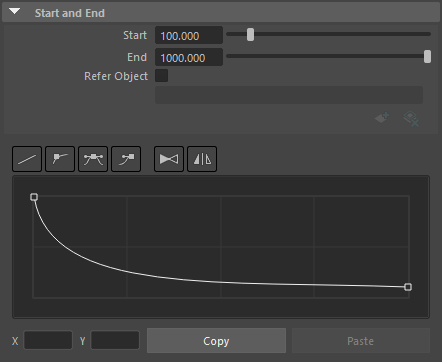Copy the curve with Copy button

tap(216, 341)
